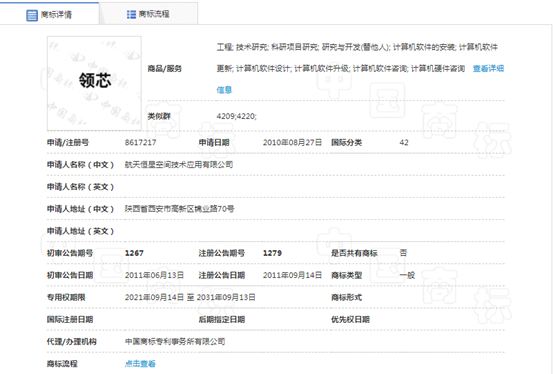The image size is (553, 374).
Task: Click the 专用权期限 label
Action: (66, 297)
